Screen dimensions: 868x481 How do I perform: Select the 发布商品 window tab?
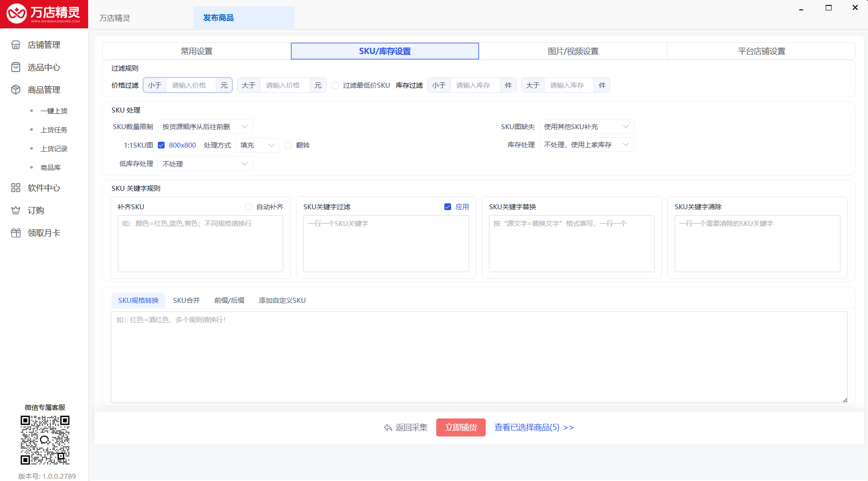(244, 18)
